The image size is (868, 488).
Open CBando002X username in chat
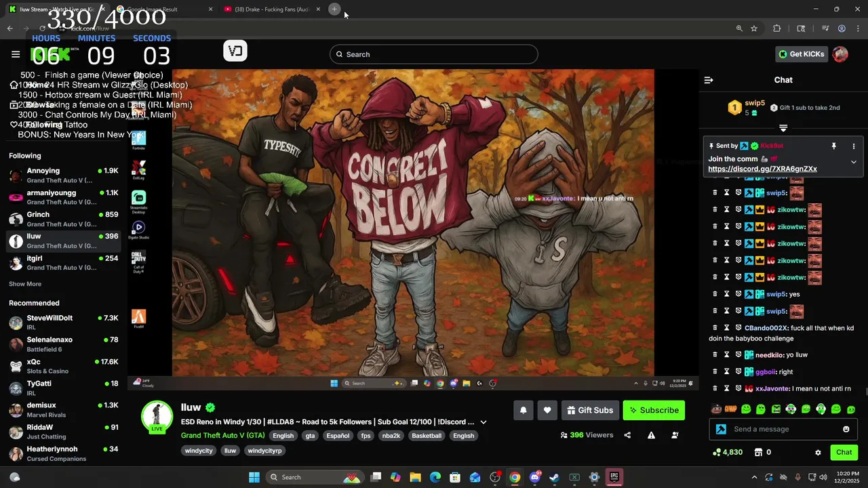[766, 328]
